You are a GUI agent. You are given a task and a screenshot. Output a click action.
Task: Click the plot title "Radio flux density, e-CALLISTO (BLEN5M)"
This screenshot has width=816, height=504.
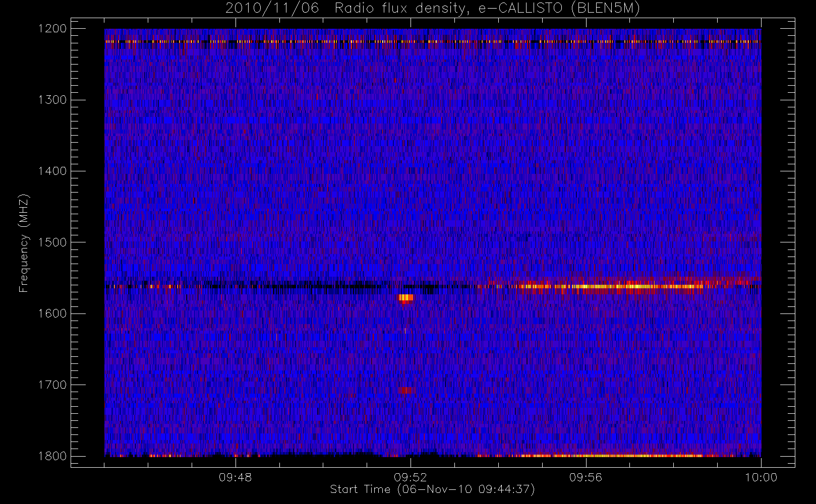(487, 9)
